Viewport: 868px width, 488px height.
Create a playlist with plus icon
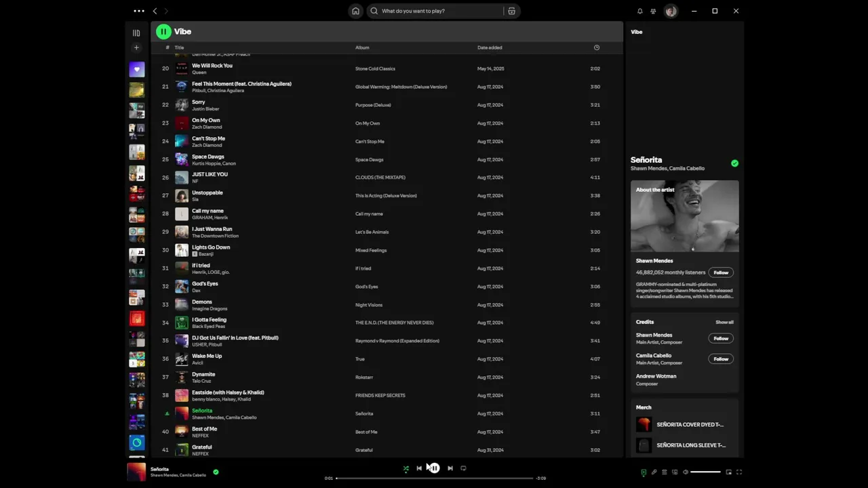136,47
